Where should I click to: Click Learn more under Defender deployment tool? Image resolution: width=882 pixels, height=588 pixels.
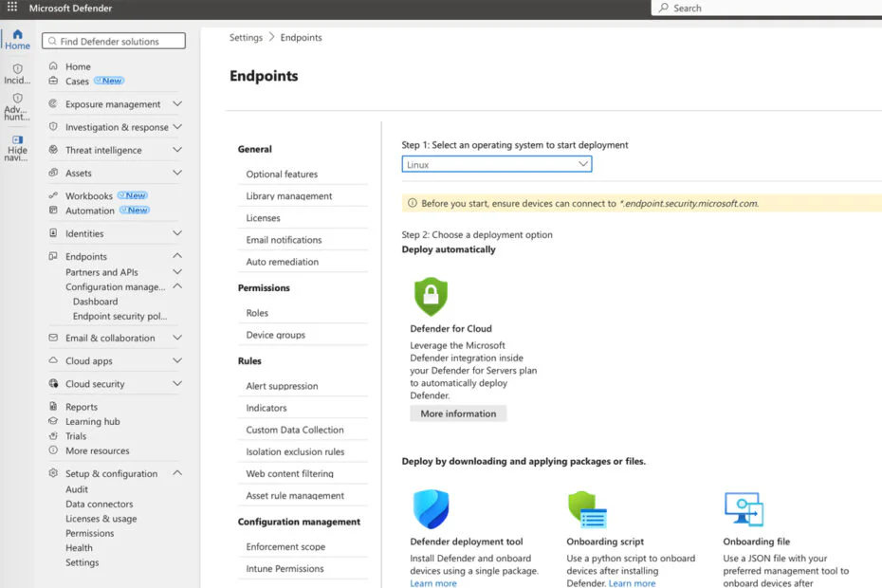(433, 583)
